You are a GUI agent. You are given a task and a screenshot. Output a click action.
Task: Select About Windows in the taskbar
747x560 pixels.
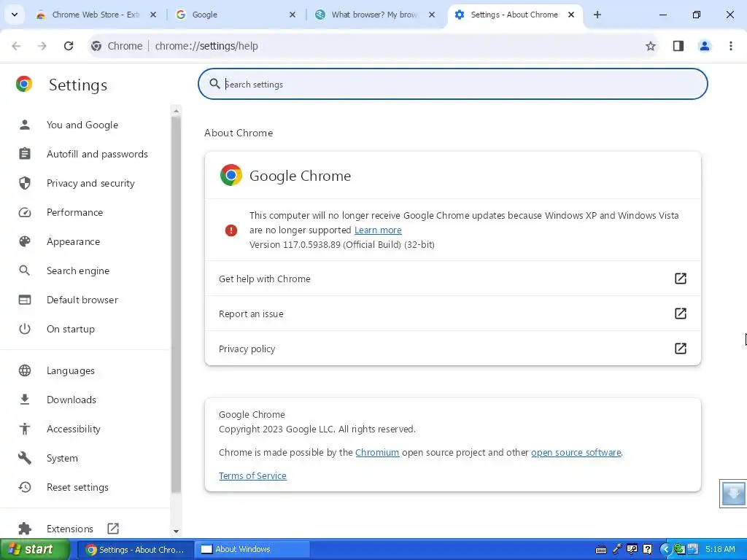click(x=252, y=550)
